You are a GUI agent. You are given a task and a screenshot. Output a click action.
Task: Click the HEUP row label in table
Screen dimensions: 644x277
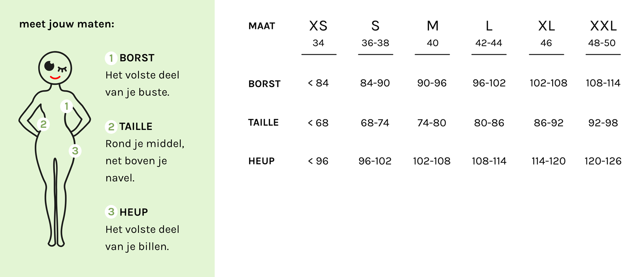point(262,161)
